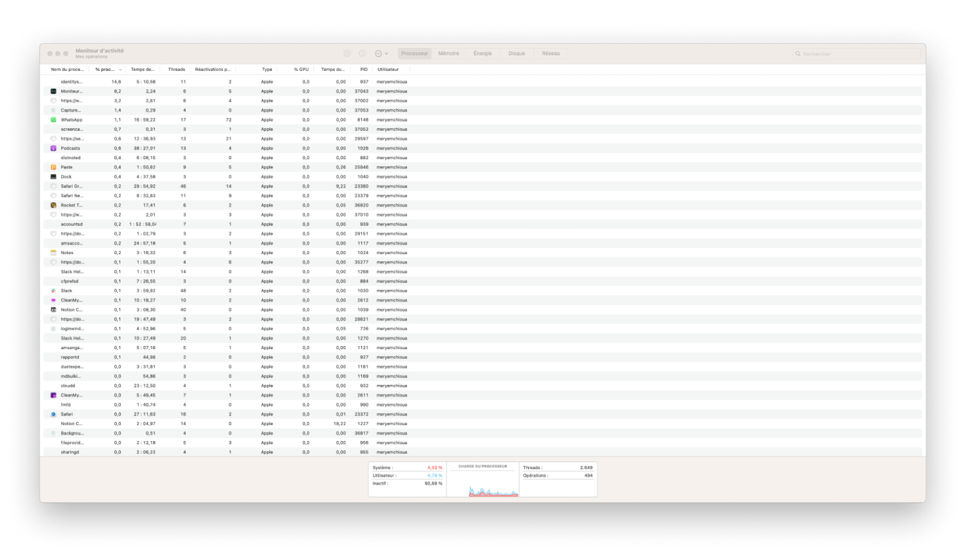Screen dimensions: 962x560
Task: Click the stop process toolbar icon
Action: click(347, 54)
